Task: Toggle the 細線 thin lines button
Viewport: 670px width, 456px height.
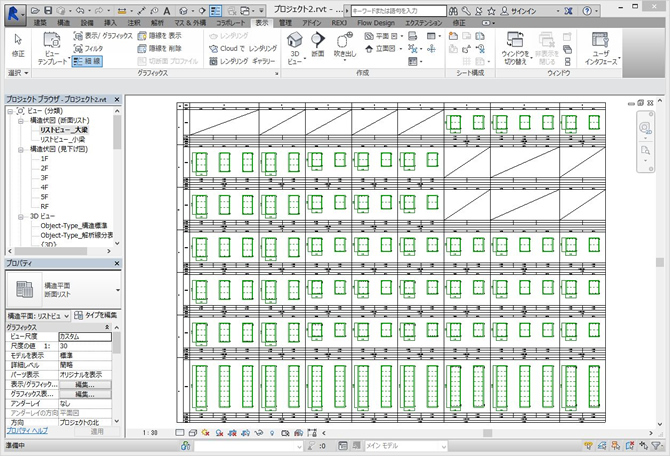Action: [x=87, y=61]
